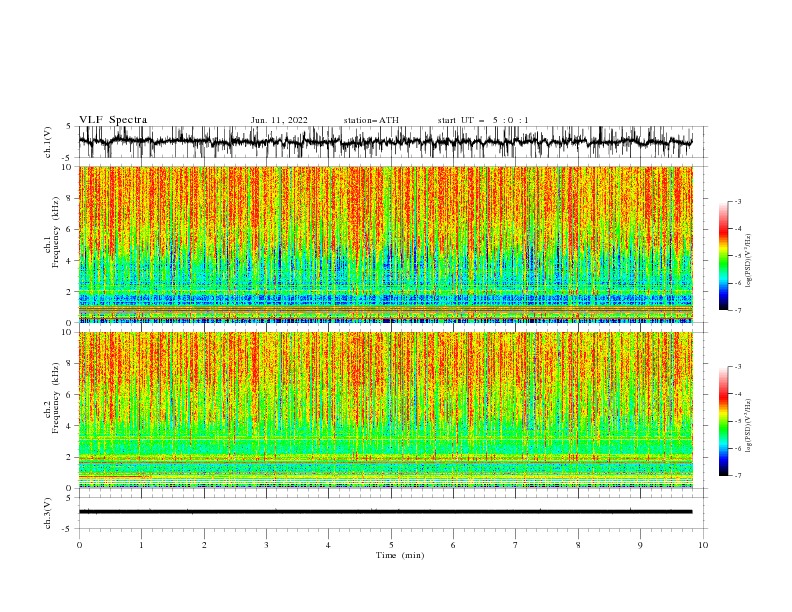Image resolution: width=792 pixels, height=612 pixels.
Task: Click the "-3" label on ch.2 colorbar
Action: coord(737,367)
